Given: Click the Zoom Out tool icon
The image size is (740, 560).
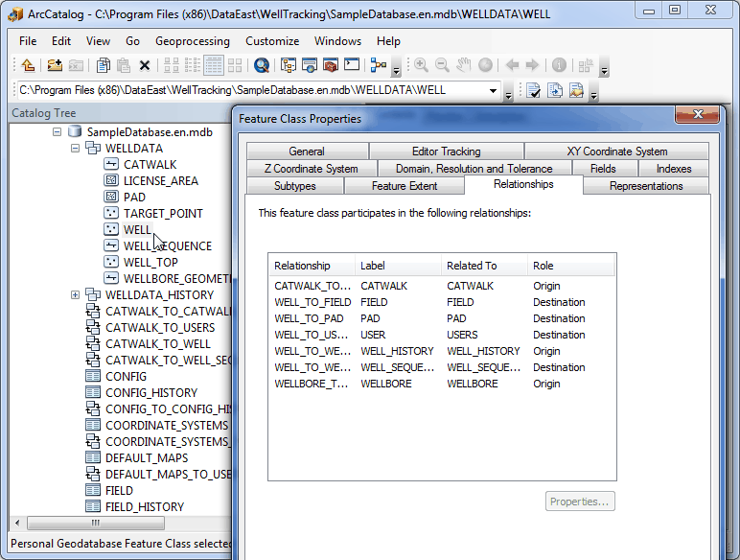Looking at the screenshot, I should click(442, 65).
